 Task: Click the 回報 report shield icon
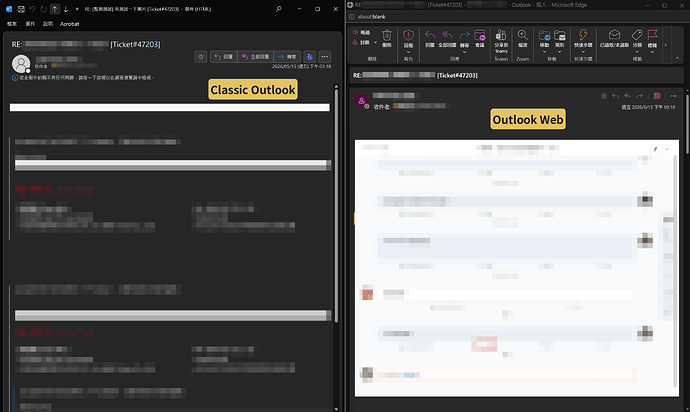pyautogui.click(x=408, y=35)
